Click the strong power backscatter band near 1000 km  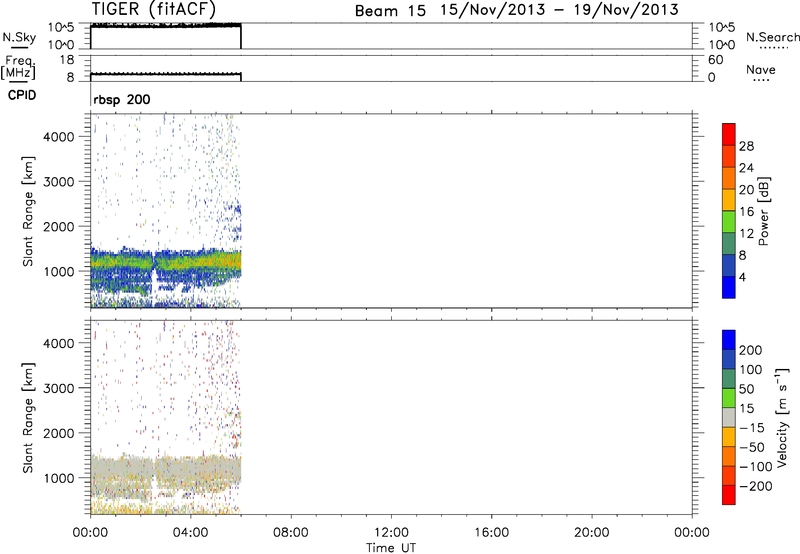pyautogui.click(x=165, y=262)
